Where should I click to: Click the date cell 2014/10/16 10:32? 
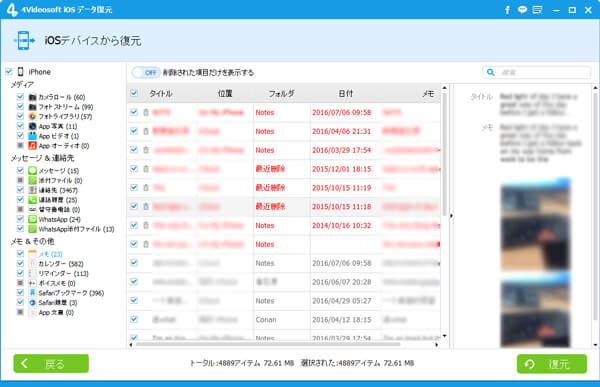(341, 225)
